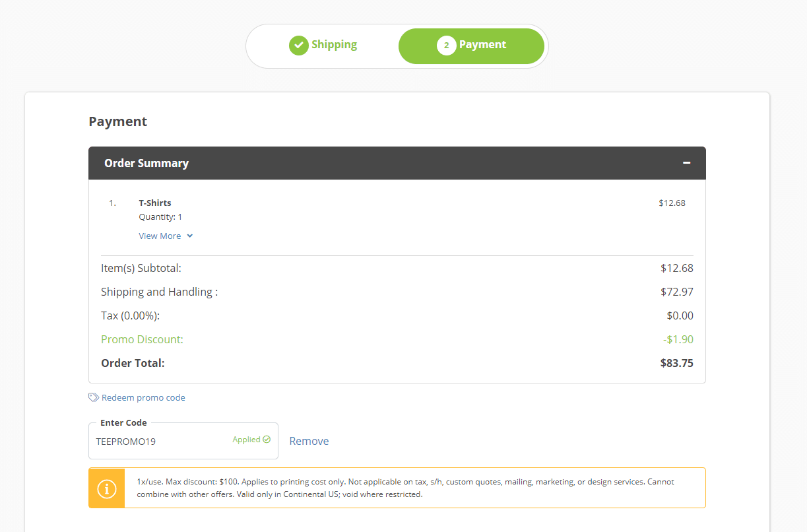
Task: Click the Order Total amount $83.75
Action: [x=676, y=363]
